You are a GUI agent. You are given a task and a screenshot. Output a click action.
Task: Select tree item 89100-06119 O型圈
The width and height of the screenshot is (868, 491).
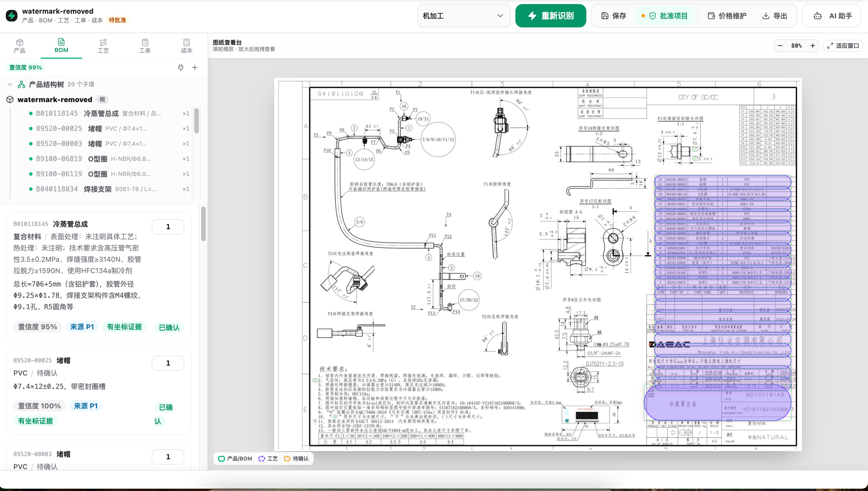pos(110,174)
